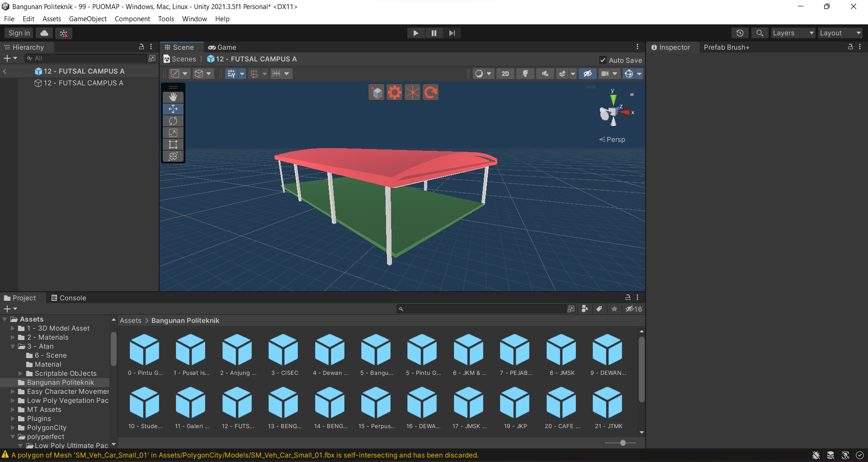Open the GameObject menu
Screen dimensions: 868x462
[88, 19]
